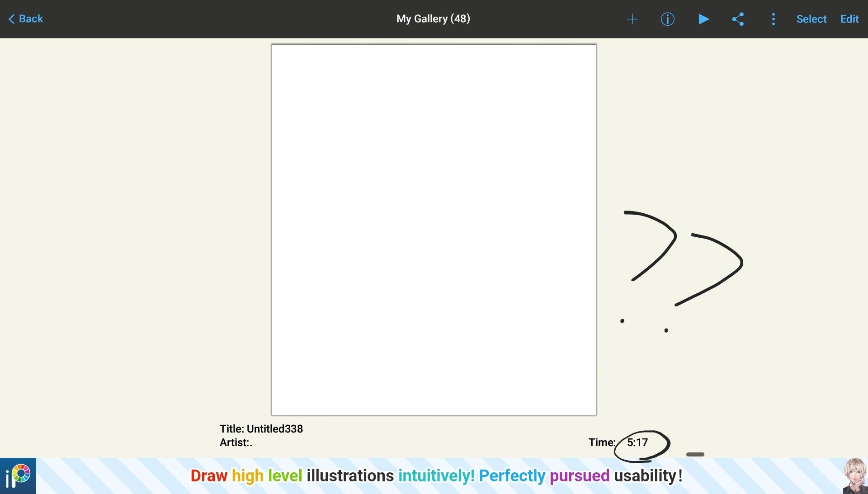Click the 5:17 time value
The width and height of the screenshot is (868, 494).
click(x=637, y=442)
